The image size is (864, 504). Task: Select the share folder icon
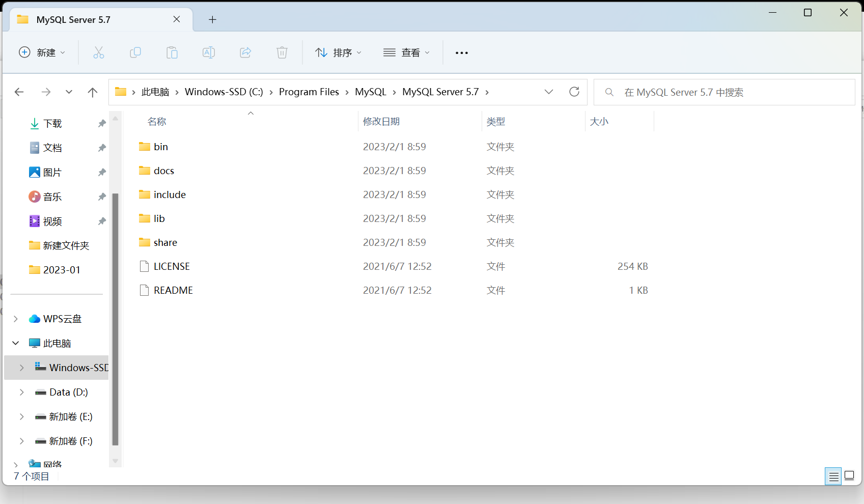145,242
